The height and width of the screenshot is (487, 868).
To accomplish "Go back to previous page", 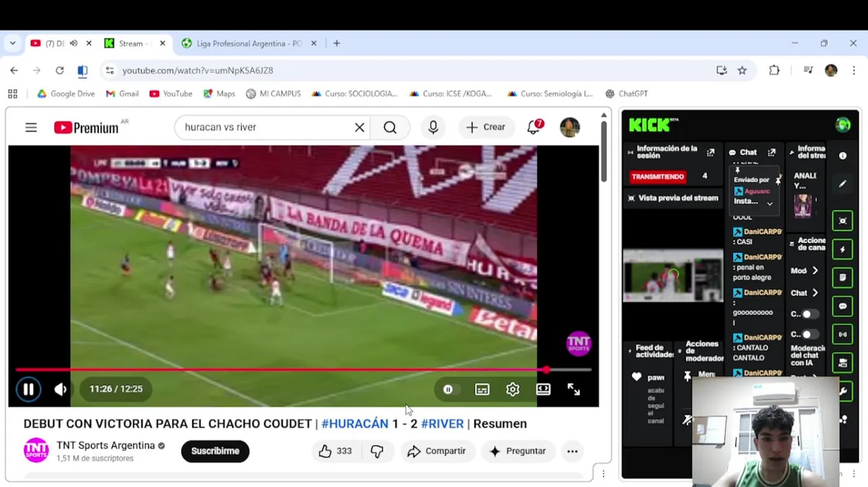I will 14,70.
